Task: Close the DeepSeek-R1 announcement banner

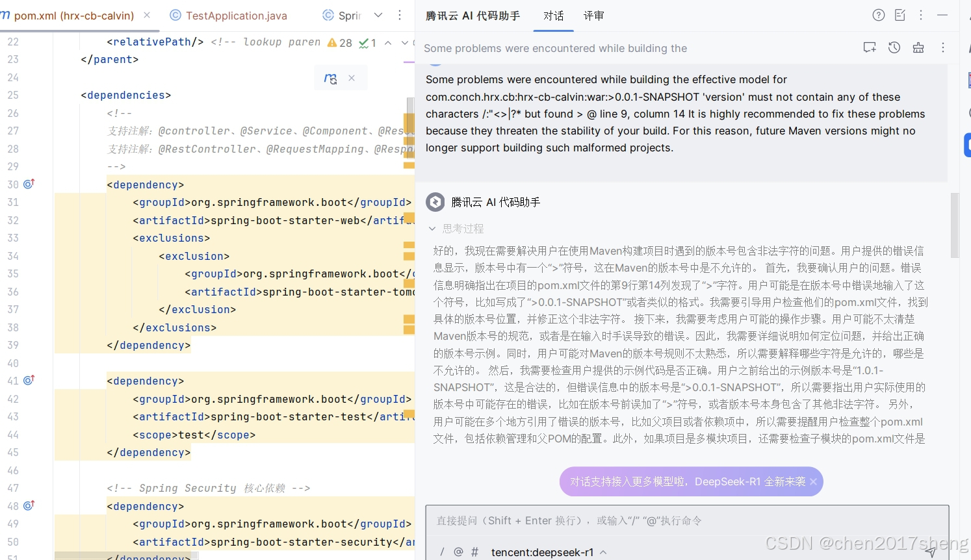Action: (813, 481)
